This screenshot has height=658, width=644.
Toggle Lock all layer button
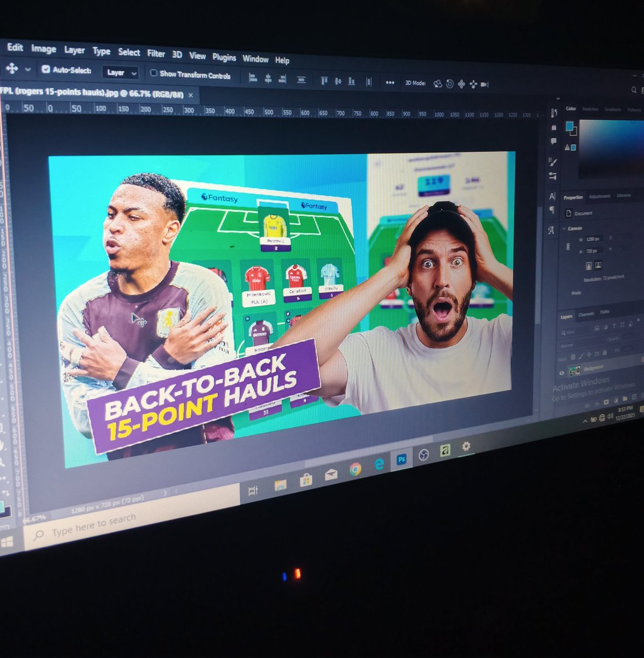pos(606,353)
